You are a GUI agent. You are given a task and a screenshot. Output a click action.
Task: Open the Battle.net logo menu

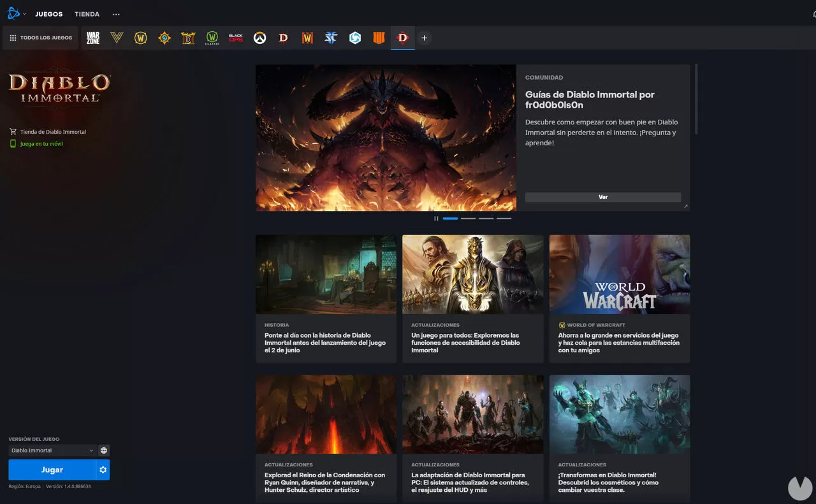pos(13,13)
